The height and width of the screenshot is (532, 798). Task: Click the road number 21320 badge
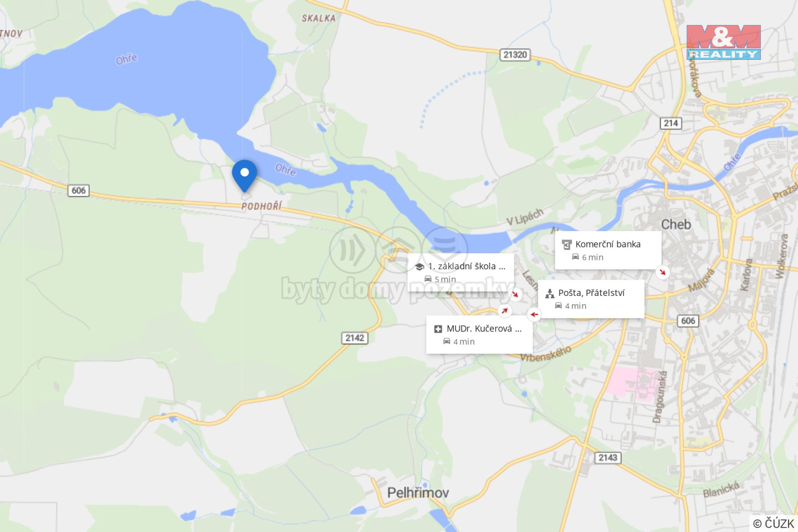click(x=515, y=55)
